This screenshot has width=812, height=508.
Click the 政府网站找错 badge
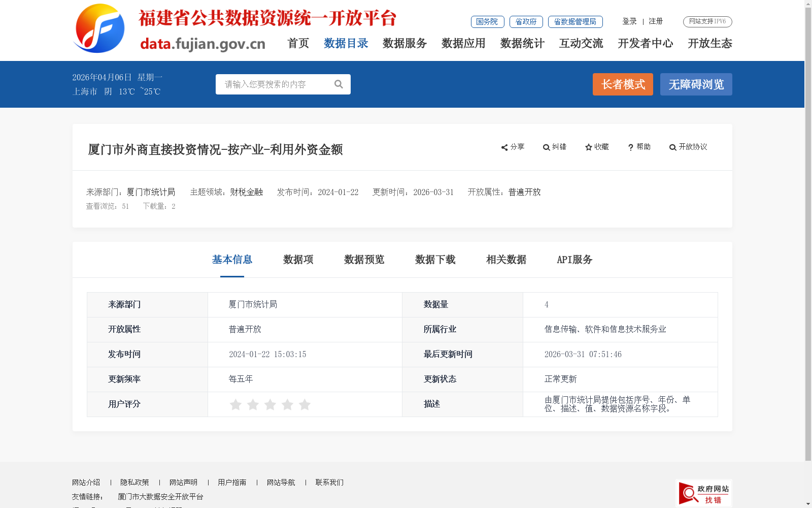point(704,493)
